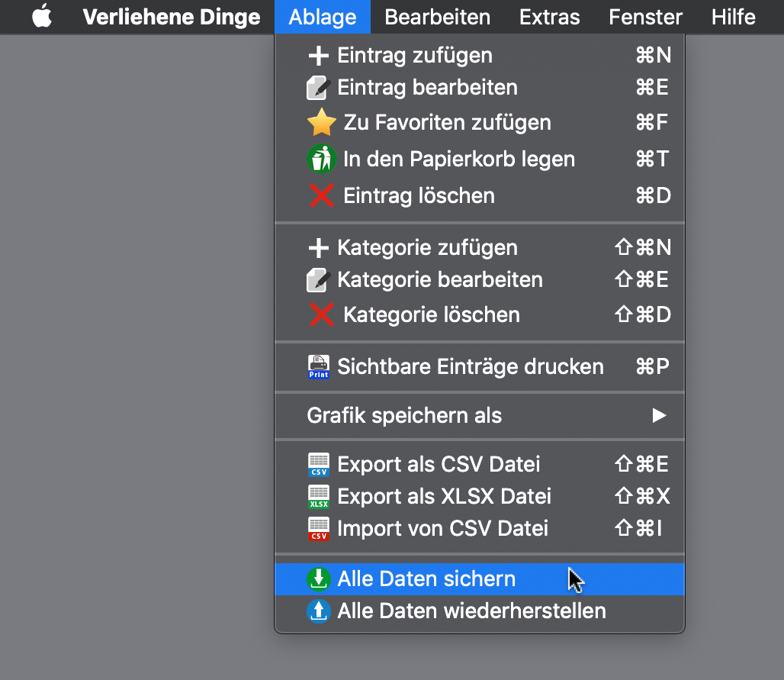This screenshot has height=680, width=784.
Task: Open the Apple system menu
Action: pos(42,16)
